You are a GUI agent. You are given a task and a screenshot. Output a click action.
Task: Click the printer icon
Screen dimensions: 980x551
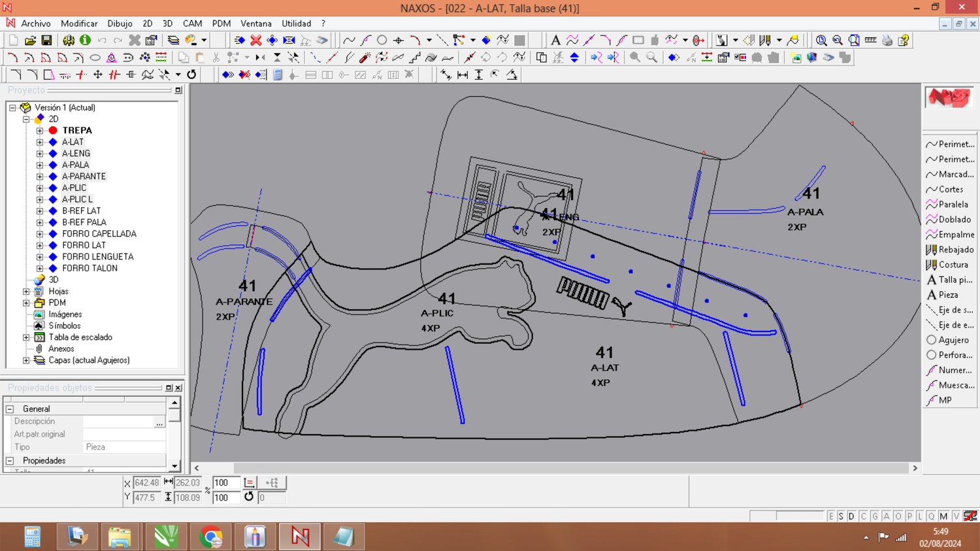click(887, 41)
